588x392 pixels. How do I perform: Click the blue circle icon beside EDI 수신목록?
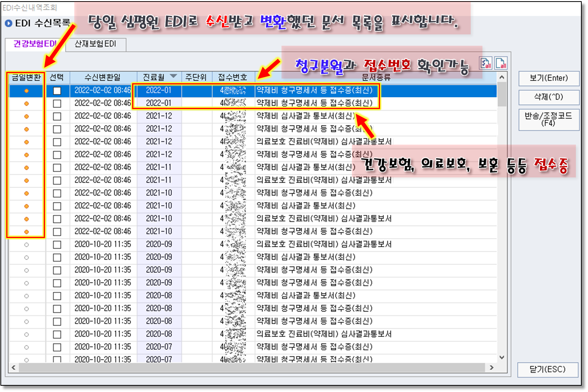(9, 23)
